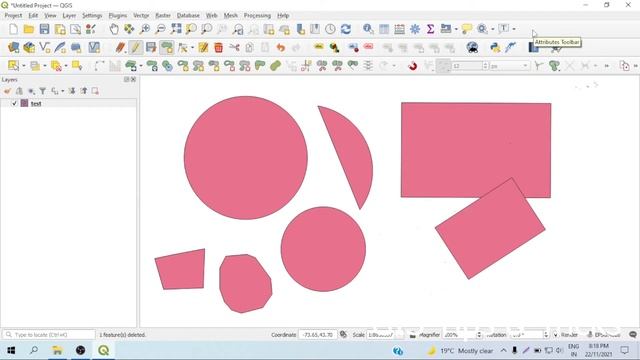Click the QGIS icon on the taskbar
This screenshot has height=360, width=640.
coord(104,350)
